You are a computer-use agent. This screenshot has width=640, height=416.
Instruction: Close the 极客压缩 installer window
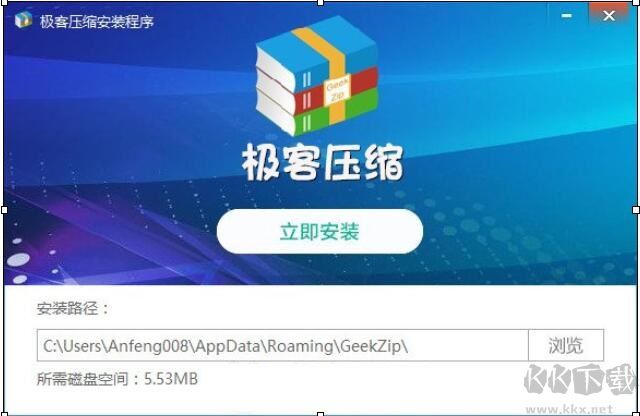609,16
